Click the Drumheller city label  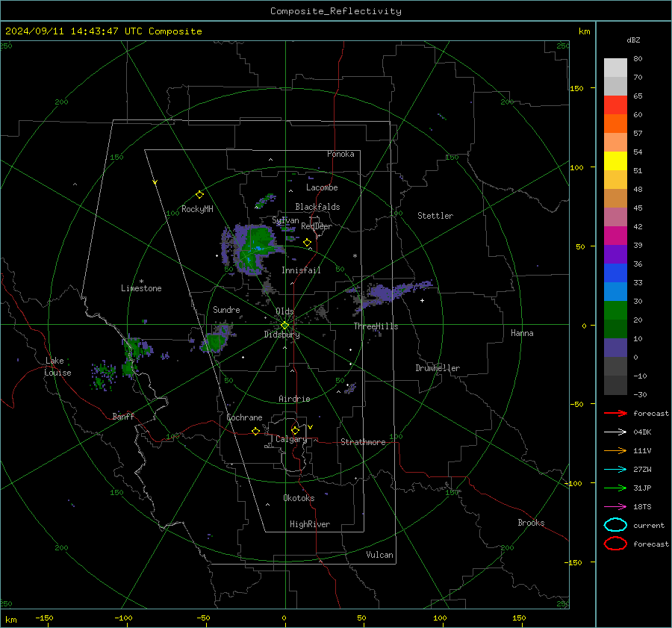438,368
